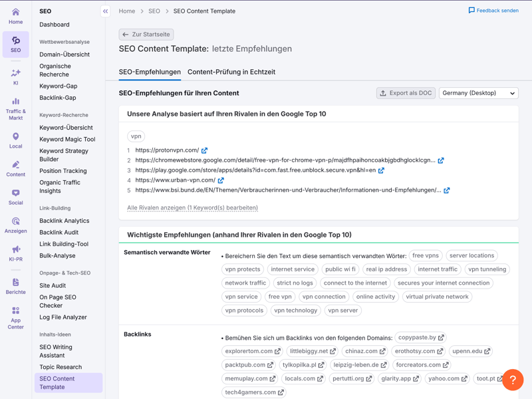Open the KI-PR megaphone icon
The image size is (532, 399).
[15, 250]
